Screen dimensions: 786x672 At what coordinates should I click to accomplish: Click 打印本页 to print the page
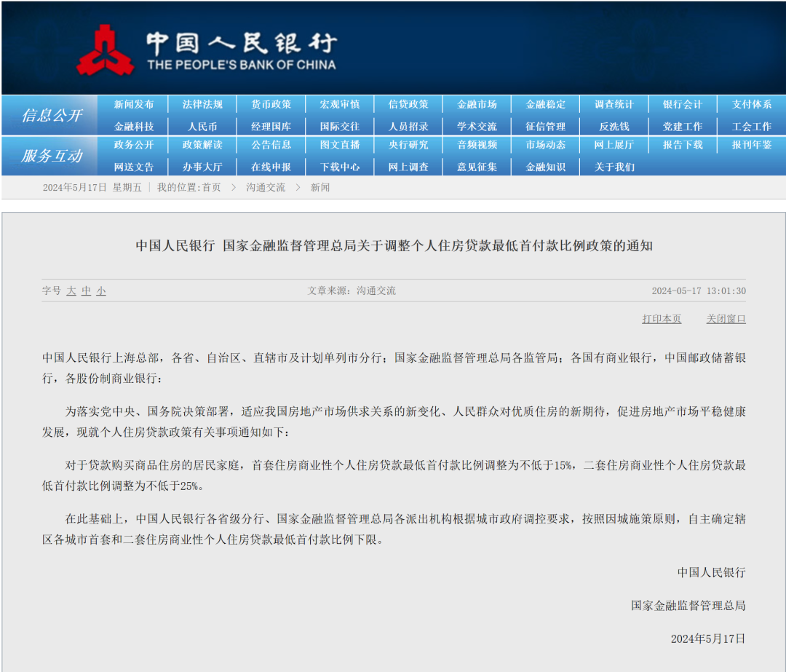tap(662, 319)
